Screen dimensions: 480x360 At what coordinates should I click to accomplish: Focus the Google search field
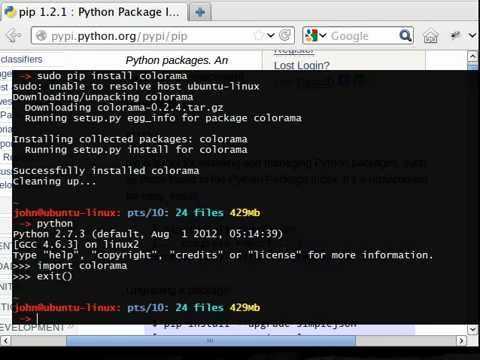click(x=363, y=36)
